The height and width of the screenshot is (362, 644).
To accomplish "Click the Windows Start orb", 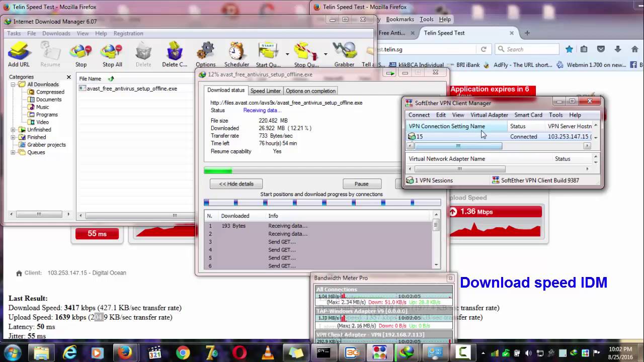I will [12, 352].
